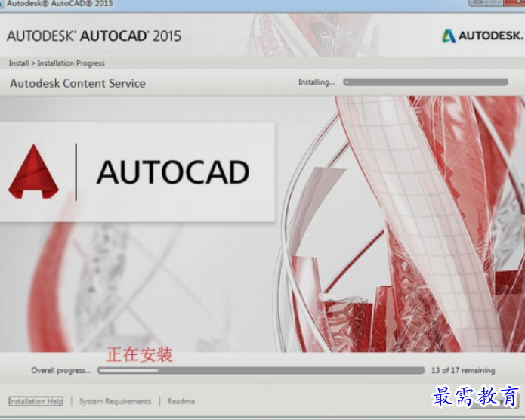The width and height of the screenshot is (525, 420).
Task: Click the 'Autodesk Content Service' text
Action: click(x=78, y=83)
